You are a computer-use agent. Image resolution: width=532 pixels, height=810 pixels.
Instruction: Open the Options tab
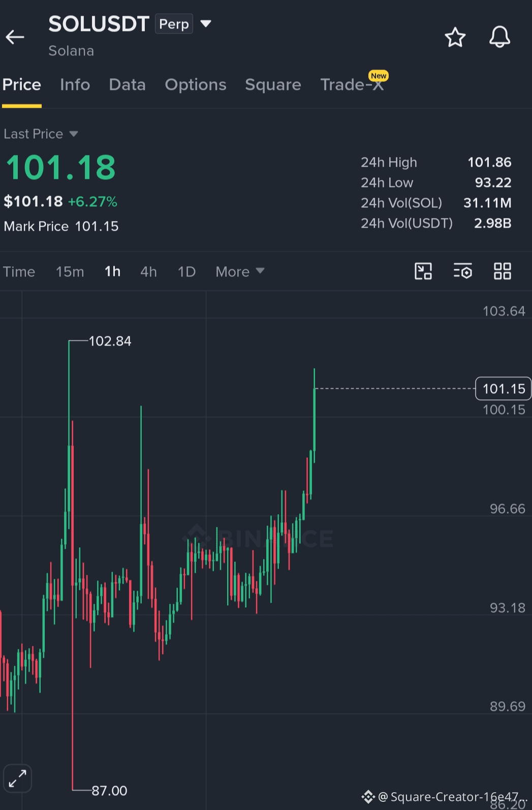click(x=196, y=85)
